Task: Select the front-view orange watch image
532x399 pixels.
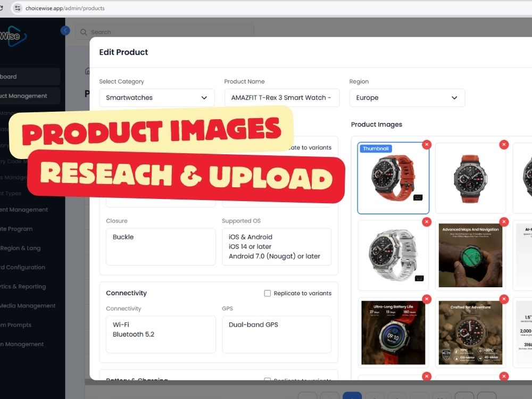Action: [470, 178]
